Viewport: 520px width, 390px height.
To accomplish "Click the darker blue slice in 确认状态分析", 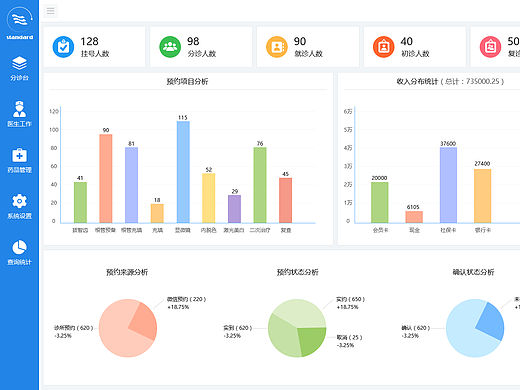I will pyautogui.click(x=492, y=322).
